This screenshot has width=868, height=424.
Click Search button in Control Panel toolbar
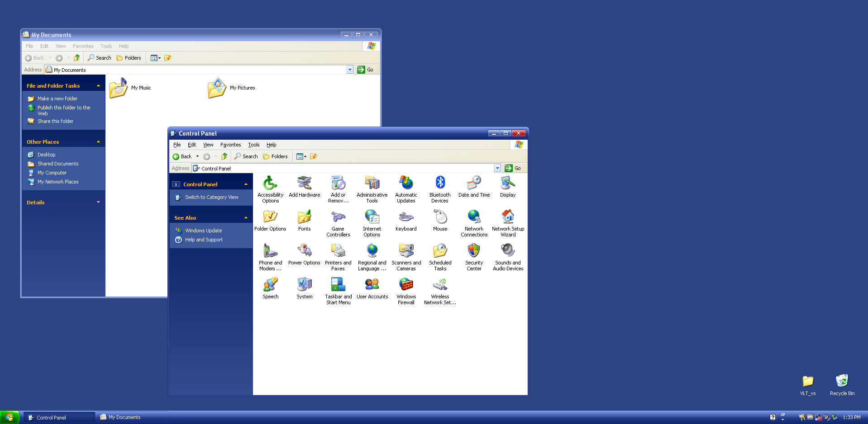[246, 156]
